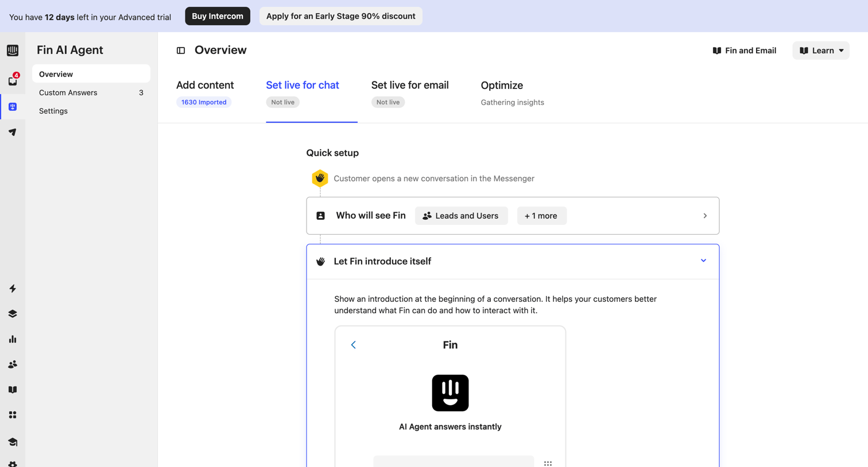Click the Custom Answers count 3
868x467 pixels.
click(x=141, y=92)
